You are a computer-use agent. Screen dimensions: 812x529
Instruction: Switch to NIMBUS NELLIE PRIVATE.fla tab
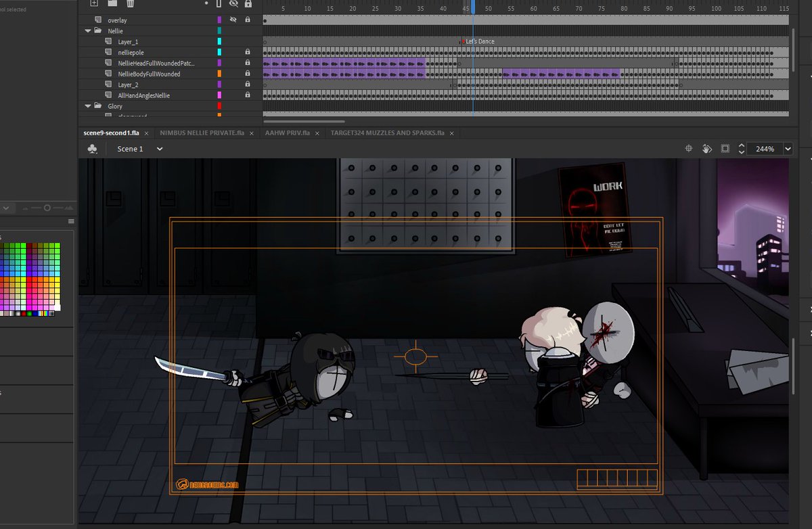point(202,133)
